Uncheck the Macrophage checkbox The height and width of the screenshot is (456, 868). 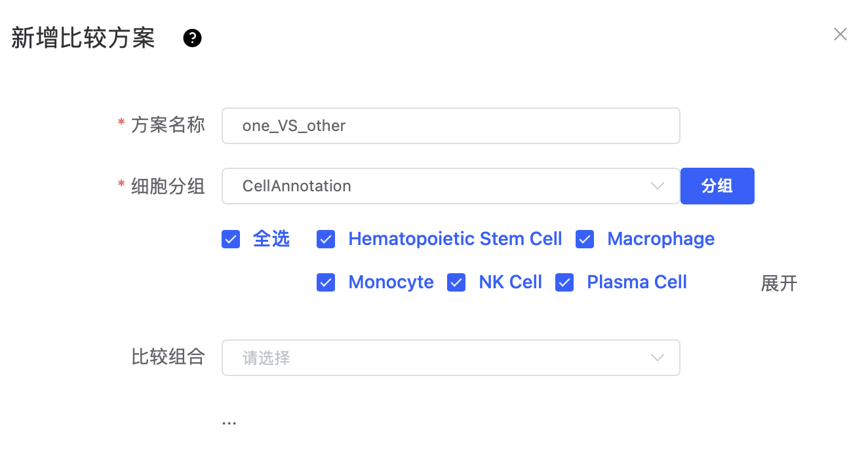coord(585,239)
